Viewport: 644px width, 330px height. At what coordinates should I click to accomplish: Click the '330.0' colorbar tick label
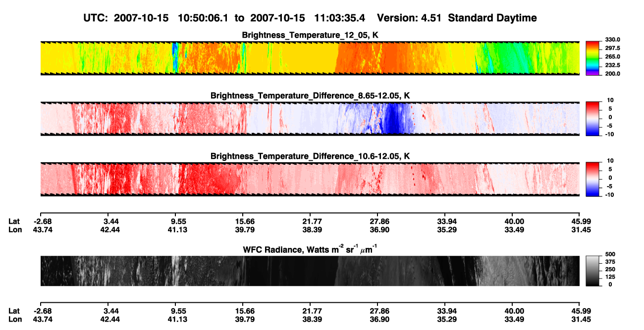(x=613, y=40)
